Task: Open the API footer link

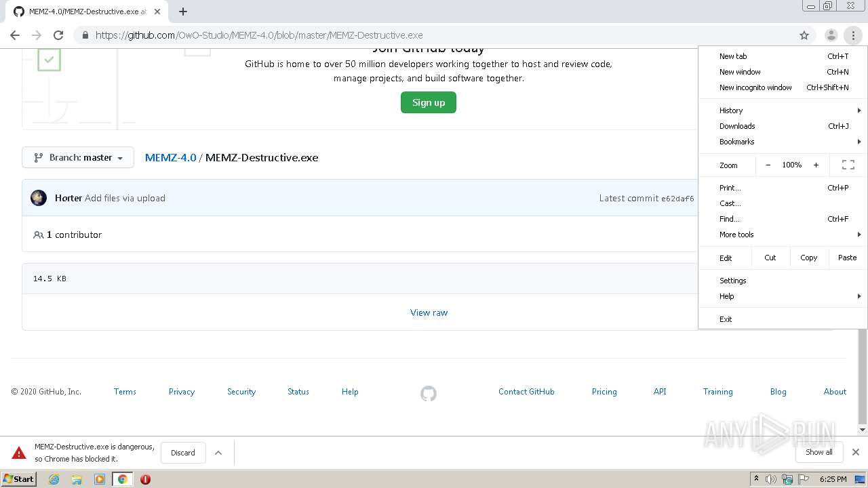Action: tap(660, 392)
